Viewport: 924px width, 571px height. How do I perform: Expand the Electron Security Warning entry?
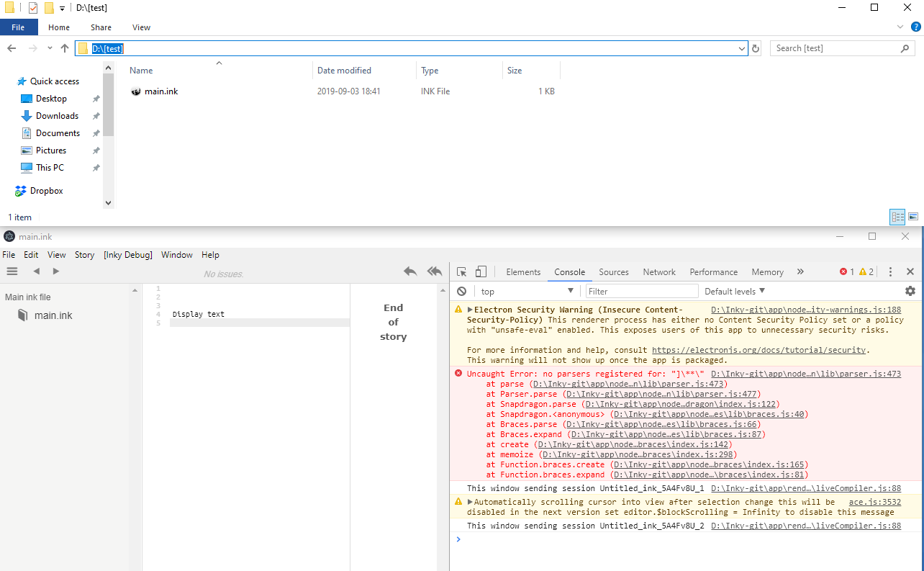tap(471, 309)
